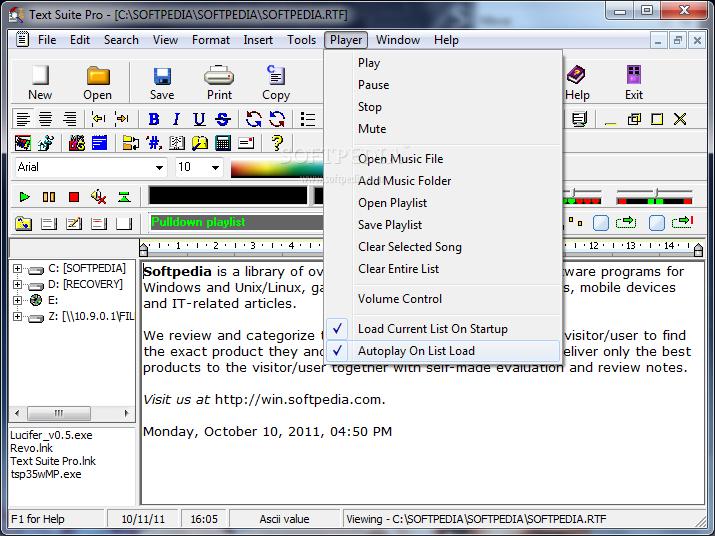Click the left panel horizontal scrollbar thumb
Image resolution: width=715 pixels, height=536 pixels.
(x=59, y=413)
